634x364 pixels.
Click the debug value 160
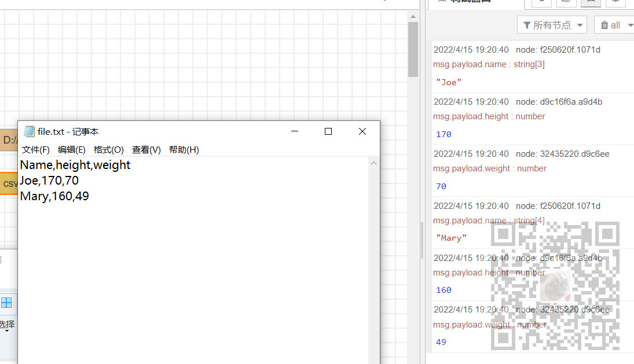444,290
